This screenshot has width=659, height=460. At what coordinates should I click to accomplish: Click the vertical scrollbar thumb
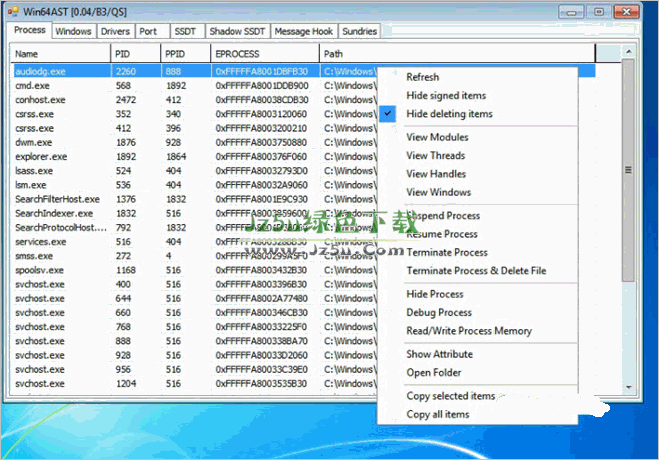(x=628, y=170)
